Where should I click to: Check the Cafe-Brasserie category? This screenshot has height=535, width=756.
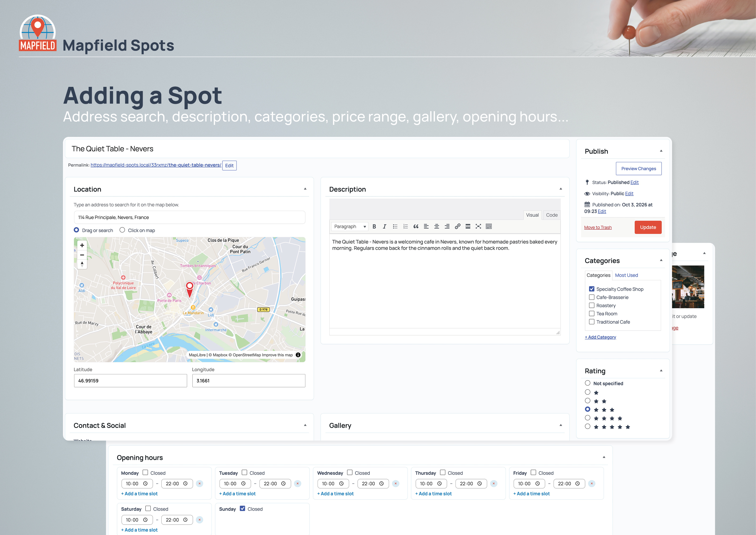(592, 297)
